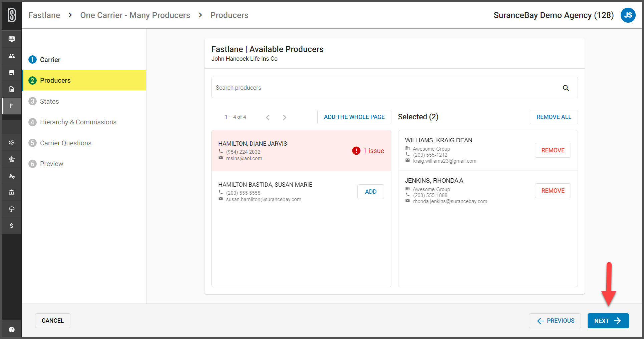Click the Producers breadcrumb
The image size is (644, 339).
[x=229, y=15]
